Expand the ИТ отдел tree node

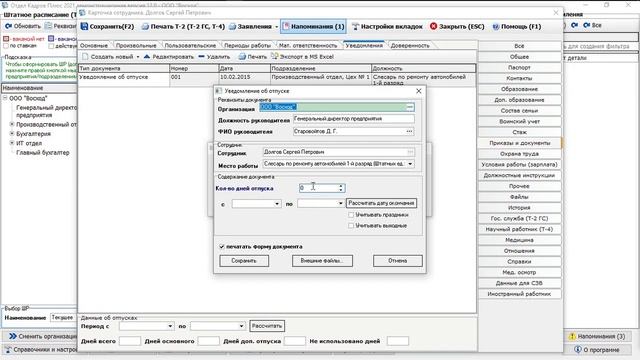click(x=12, y=143)
